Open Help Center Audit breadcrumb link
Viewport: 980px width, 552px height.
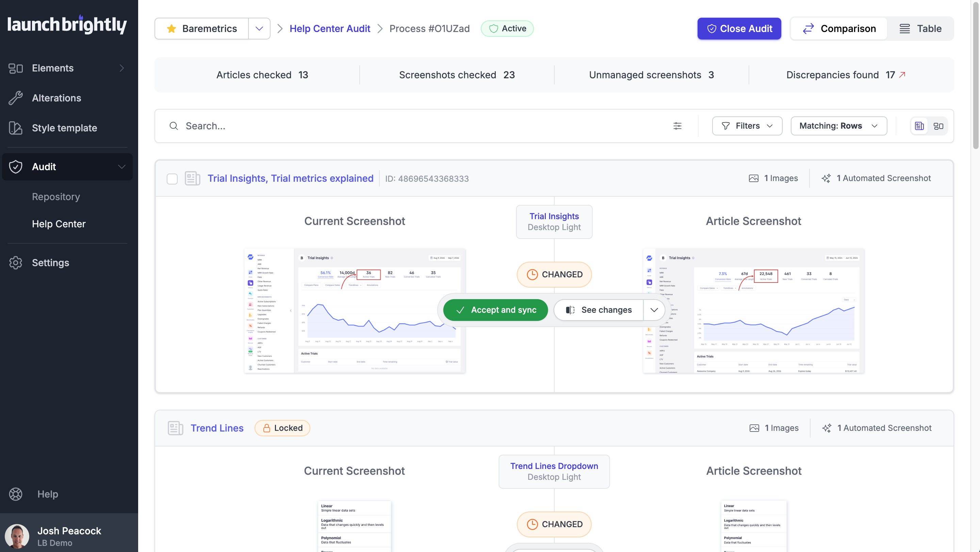coord(330,29)
